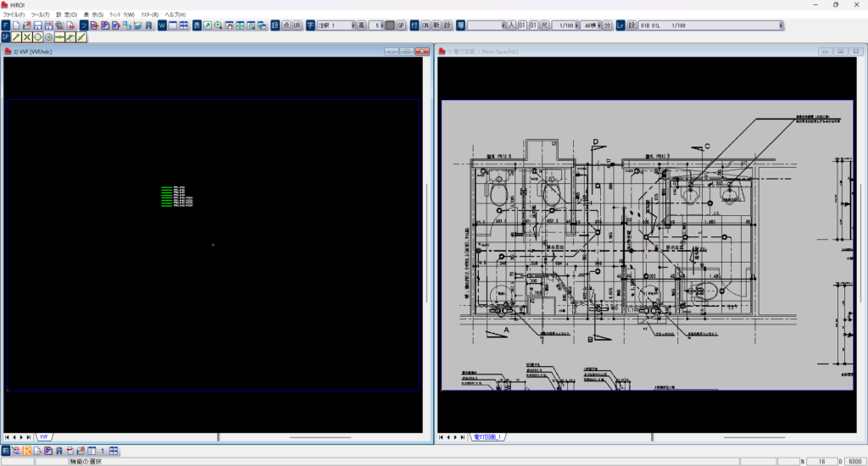The image size is (868, 466).
Task: Click the 分 button beside paper size
Action: pyautogui.click(x=607, y=25)
